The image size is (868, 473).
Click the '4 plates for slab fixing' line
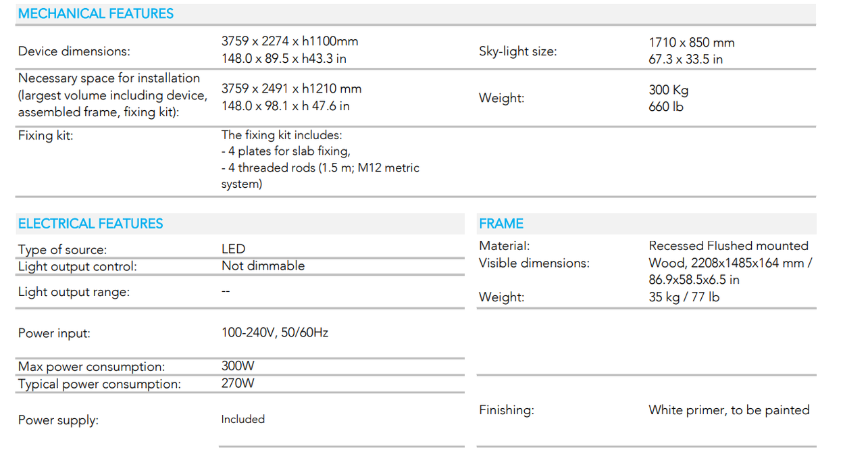286,151
